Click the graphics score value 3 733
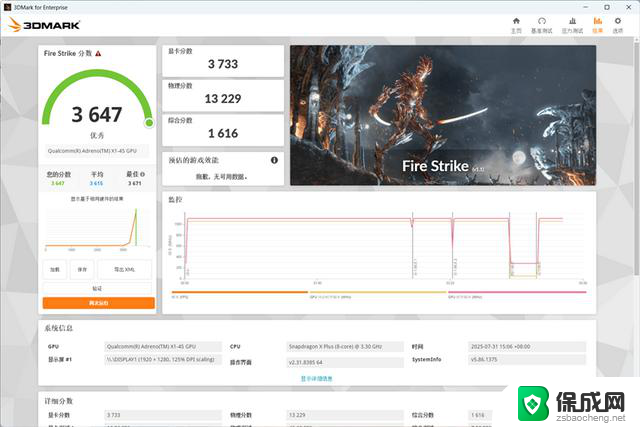The width and height of the screenshot is (640, 427). 223,64
